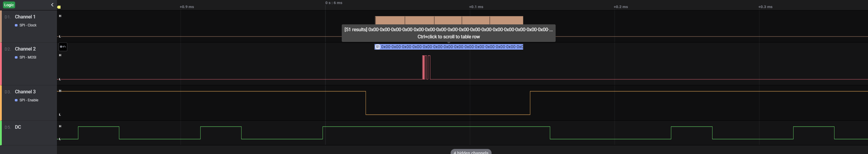Screen dimensions: 868x154
Task: Show the 4 hidden channels
Action: tap(471, 152)
